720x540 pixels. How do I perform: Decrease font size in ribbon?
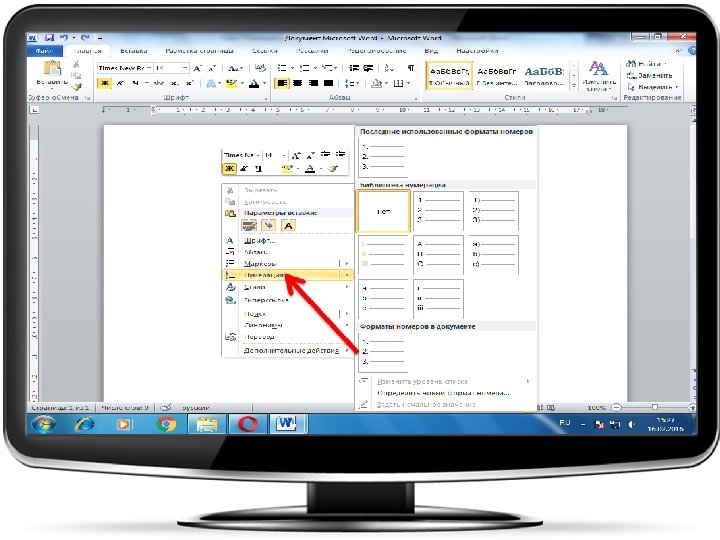(x=212, y=68)
